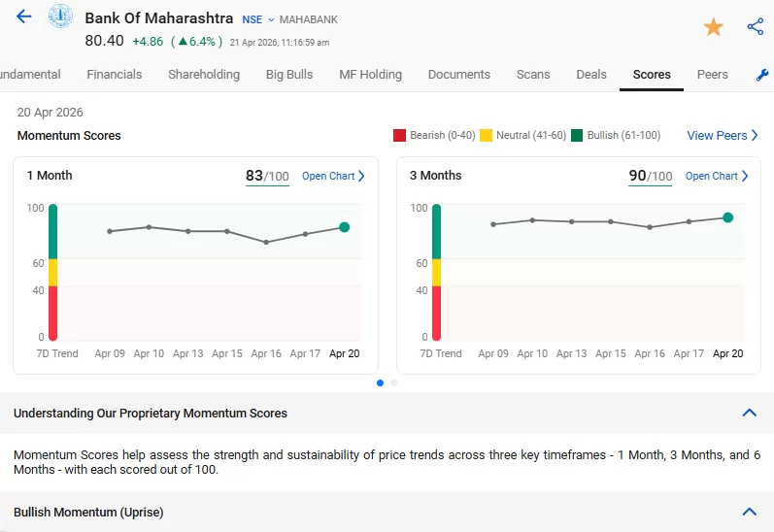Screen dimensions: 774x532
Task: Open the MF Holding tab
Action: click(x=370, y=75)
